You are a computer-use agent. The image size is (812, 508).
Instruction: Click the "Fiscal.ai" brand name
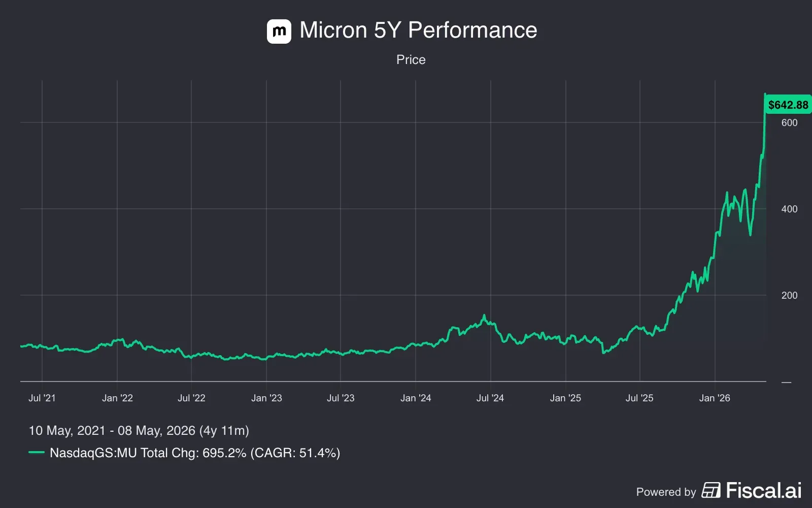click(764, 490)
